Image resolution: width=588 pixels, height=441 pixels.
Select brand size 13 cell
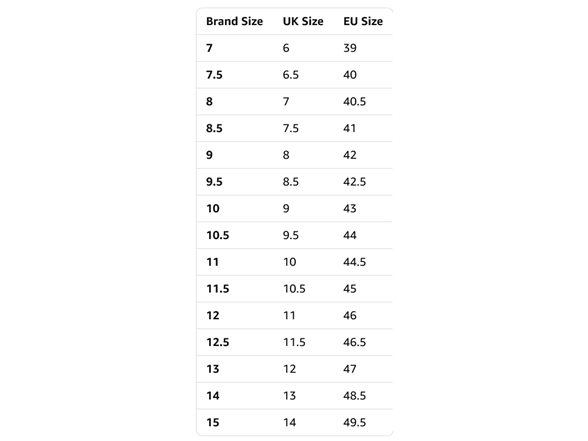pos(213,369)
